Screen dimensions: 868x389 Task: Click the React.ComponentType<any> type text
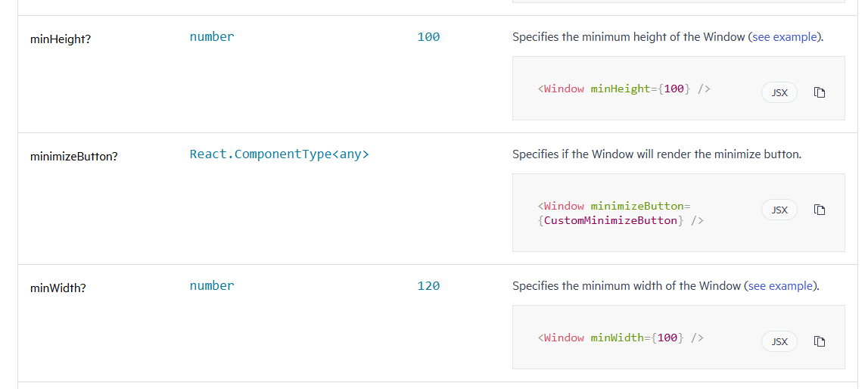coord(279,154)
